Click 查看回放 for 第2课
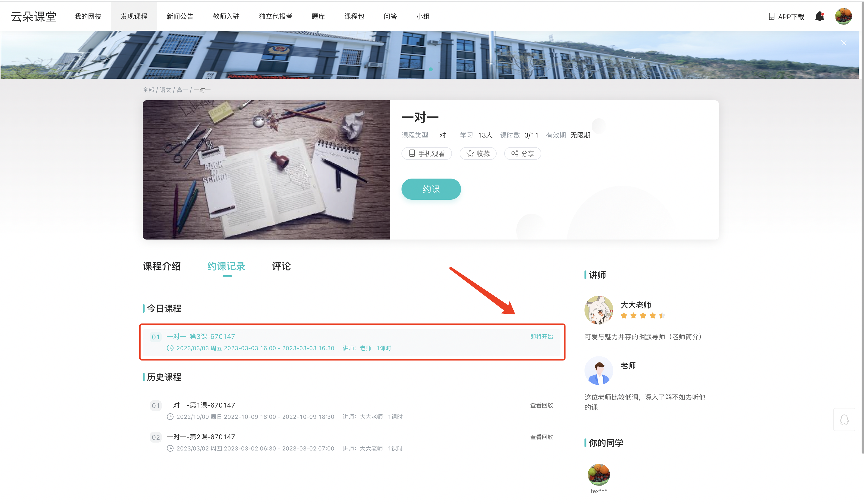The image size is (864, 504). point(541,437)
